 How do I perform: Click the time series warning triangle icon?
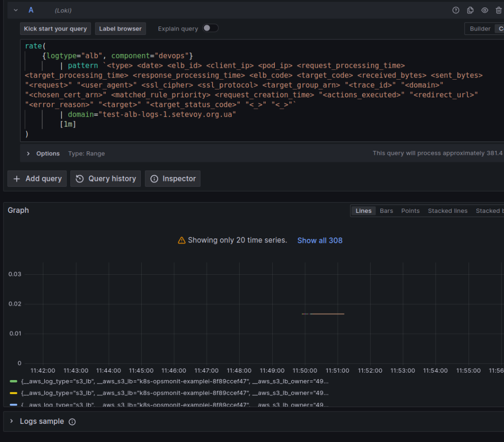(182, 240)
